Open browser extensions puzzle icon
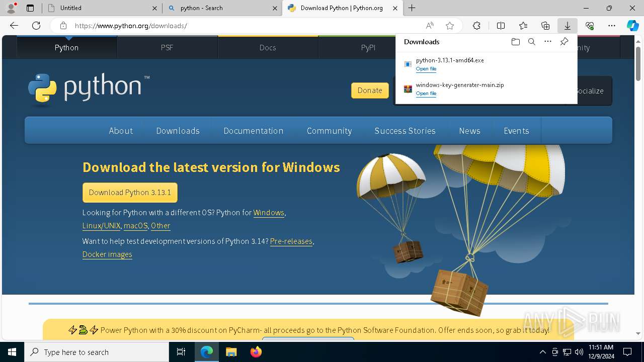The width and height of the screenshot is (644, 362). (x=476, y=26)
